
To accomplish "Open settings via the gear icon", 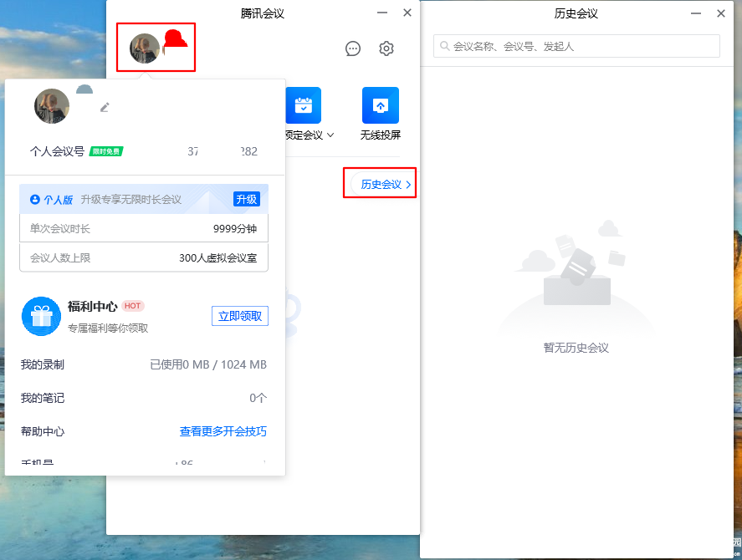I will [386, 48].
